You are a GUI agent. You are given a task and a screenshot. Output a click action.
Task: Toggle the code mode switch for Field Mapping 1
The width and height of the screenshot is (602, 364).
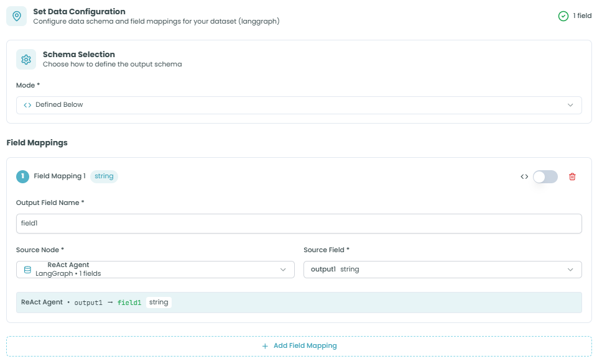pyautogui.click(x=545, y=176)
